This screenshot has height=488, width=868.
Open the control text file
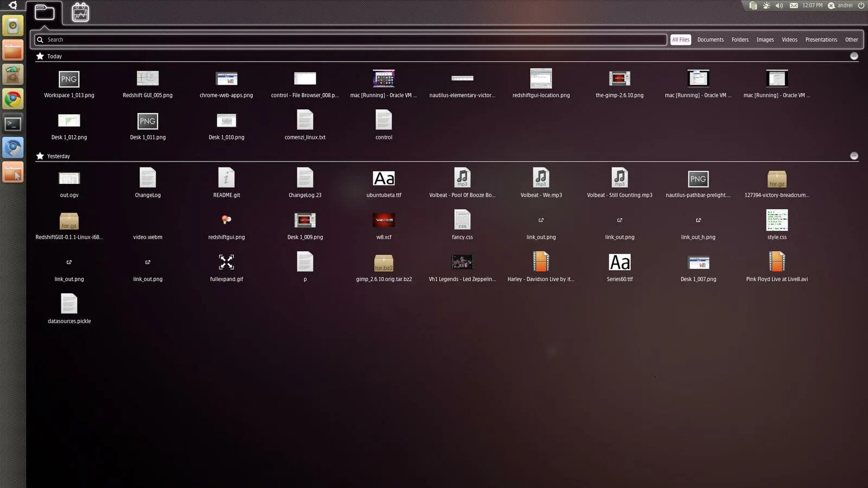click(384, 125)
